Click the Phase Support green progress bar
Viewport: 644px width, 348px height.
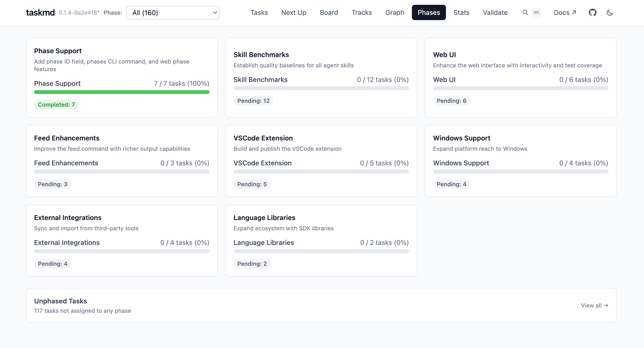(x=122, y=92)
